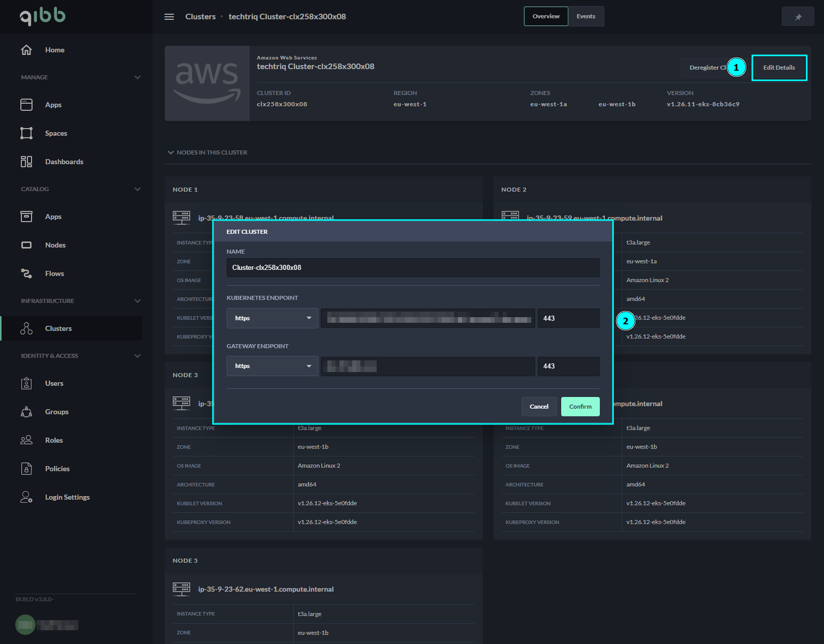
Task: Click the Clusters icon in the sidebar
Action: coord(26,328)
